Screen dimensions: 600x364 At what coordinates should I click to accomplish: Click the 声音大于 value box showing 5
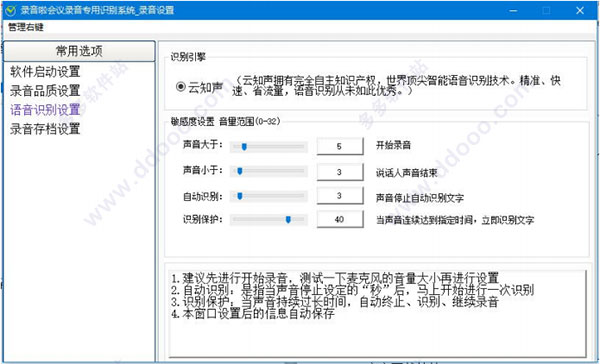340,146
